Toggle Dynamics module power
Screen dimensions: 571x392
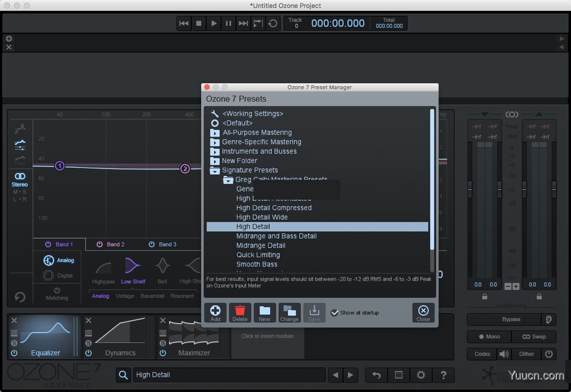pos(89,353)
